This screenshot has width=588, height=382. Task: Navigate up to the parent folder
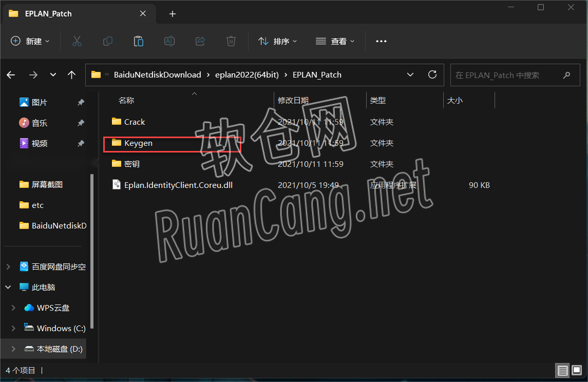pyautogui.click(x=71, y=74)
